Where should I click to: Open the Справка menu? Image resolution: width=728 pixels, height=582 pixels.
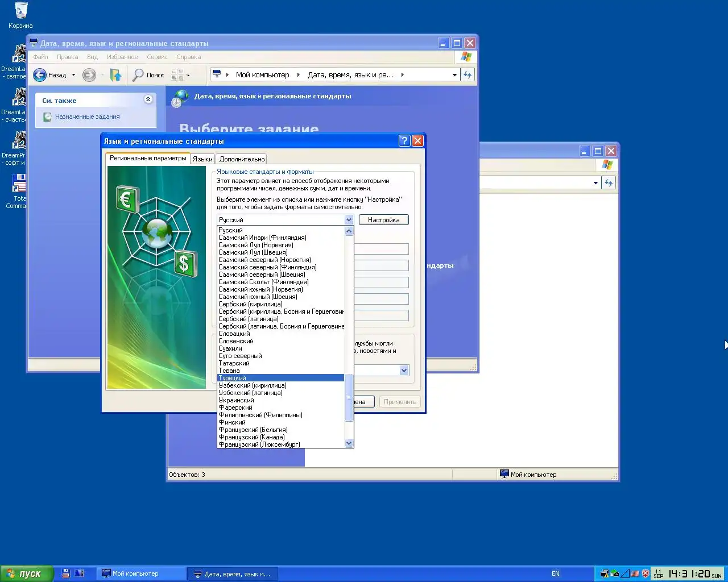pos(189,57)
